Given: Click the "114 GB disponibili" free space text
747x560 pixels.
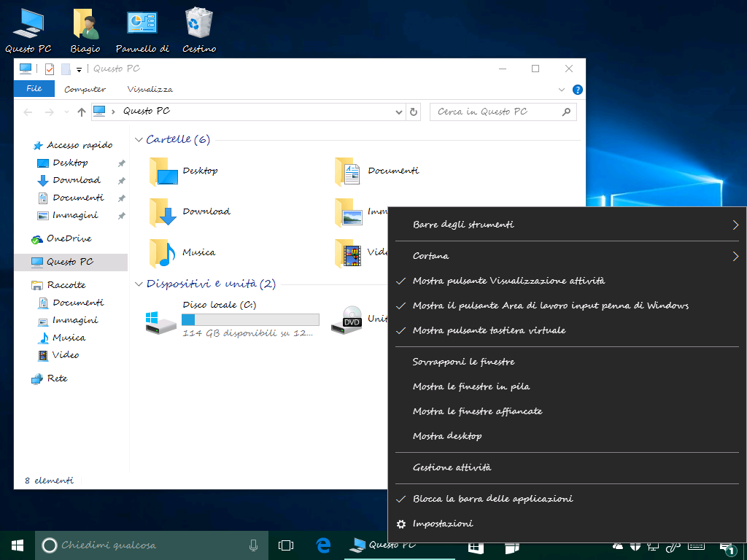Looking at the screenshot, I should tap(248, 334).
